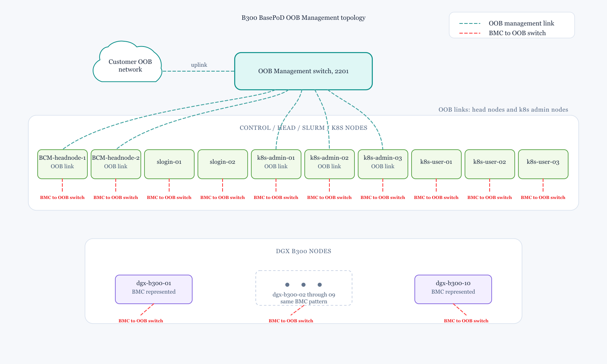
Task: Select the k8s-admin-01 node
Action: (276, 164)
